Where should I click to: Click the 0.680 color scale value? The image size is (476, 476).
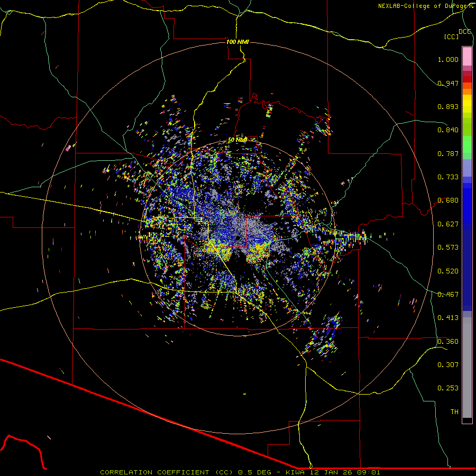click(x=448, y=200)
